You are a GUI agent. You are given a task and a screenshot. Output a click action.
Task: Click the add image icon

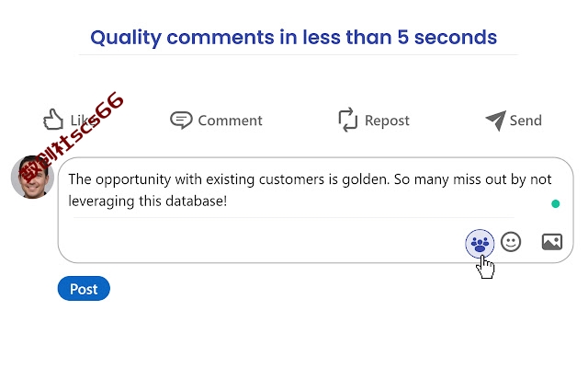point(552,242)
